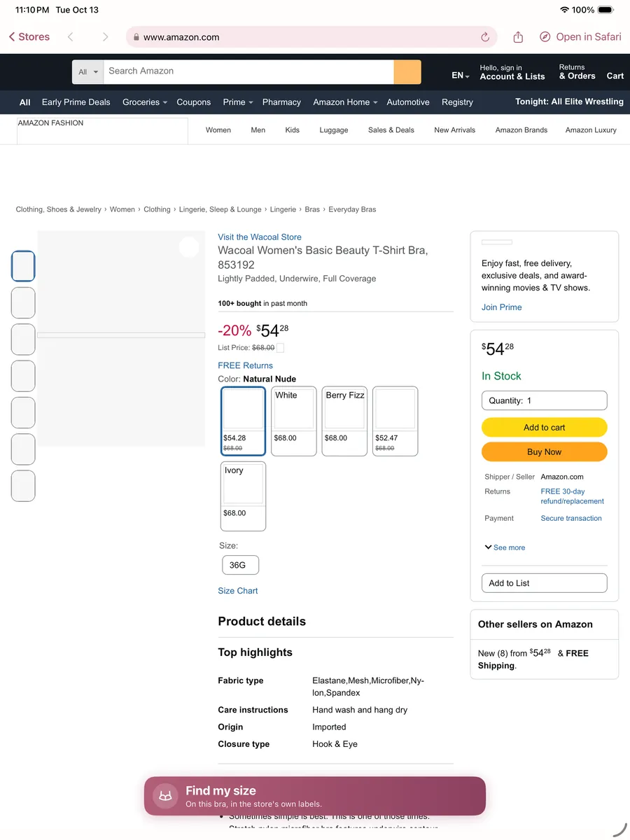Visit the Wacoal Store
The height and width of the screenshot is (840, 630).
click(x=260, y=237)
